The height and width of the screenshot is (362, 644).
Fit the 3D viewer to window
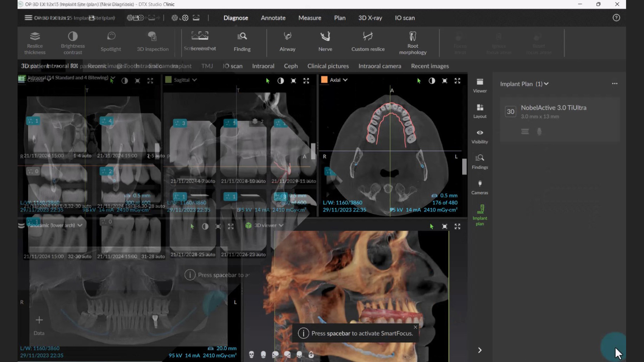445,226
